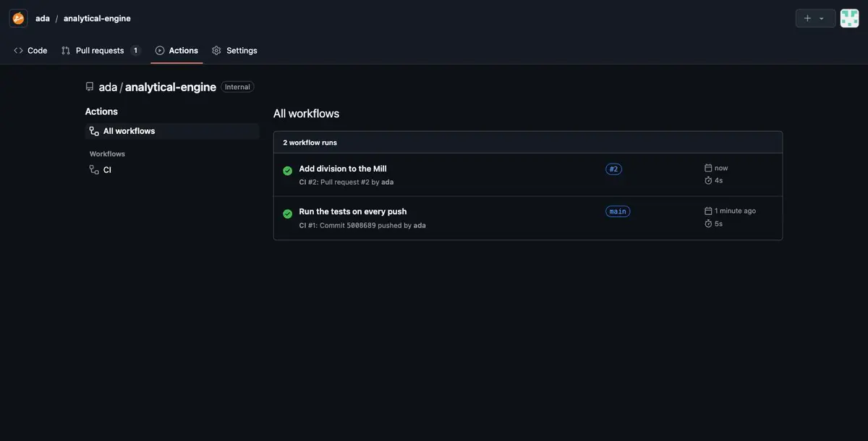Open 'analytical-engine' link in top header
The width and height of the screenshot is (868, 441).
pyautogui.click(x=97, y=18)
